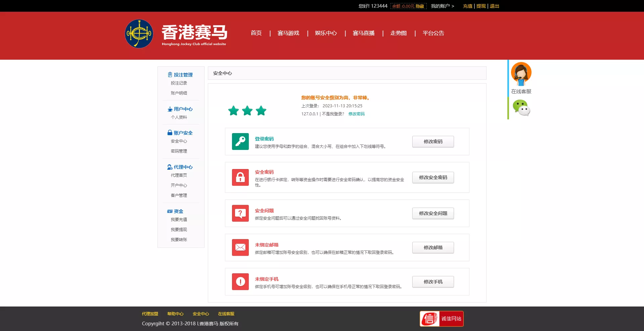Click the key icon for 登录密码
644x331 pixels.
tap(240, 142)
